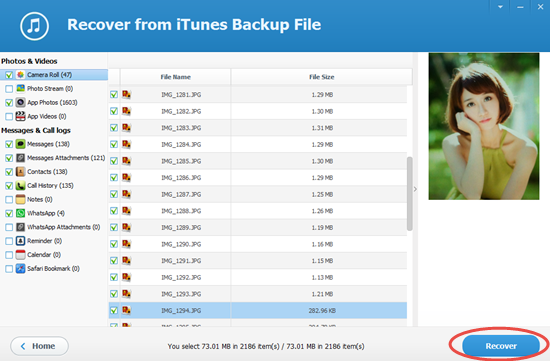Collapse the preview panel with the side arrow
Screen dimensions: 550x361
pos(415,189)
